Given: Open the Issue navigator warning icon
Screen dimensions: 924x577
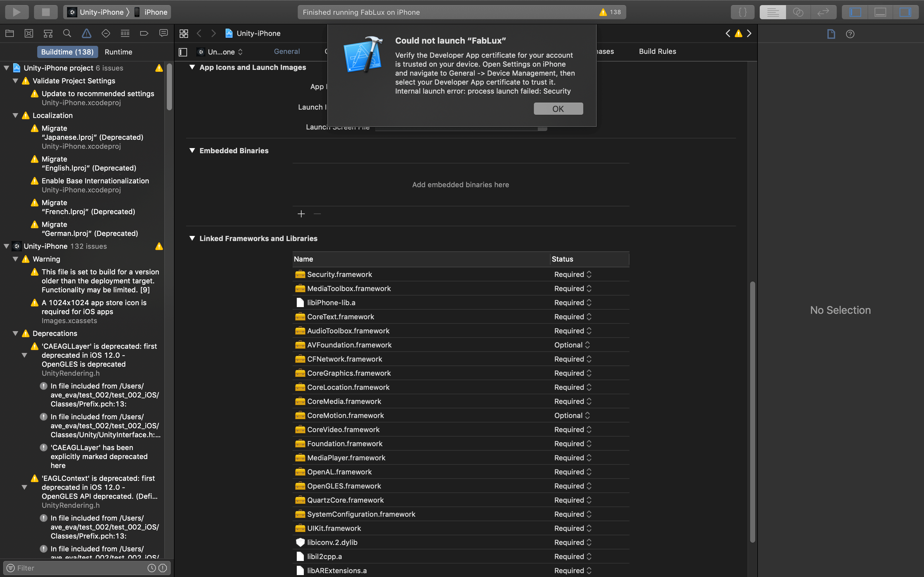Looking at the screenshot, I should tap(87, 34).
